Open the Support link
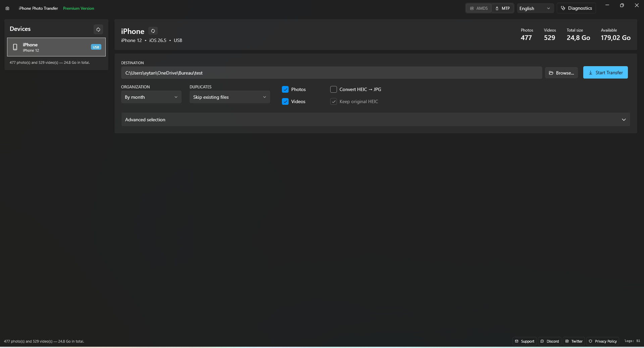Image resolution: width=644 pixels, height=348 pixels. [525, 341]
